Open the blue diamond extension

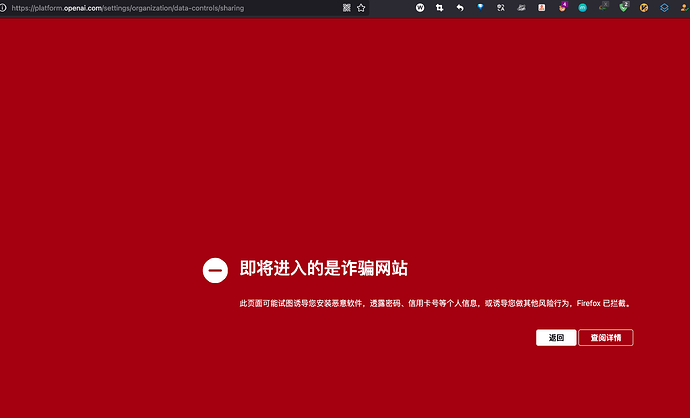click(x=480, y=7)
